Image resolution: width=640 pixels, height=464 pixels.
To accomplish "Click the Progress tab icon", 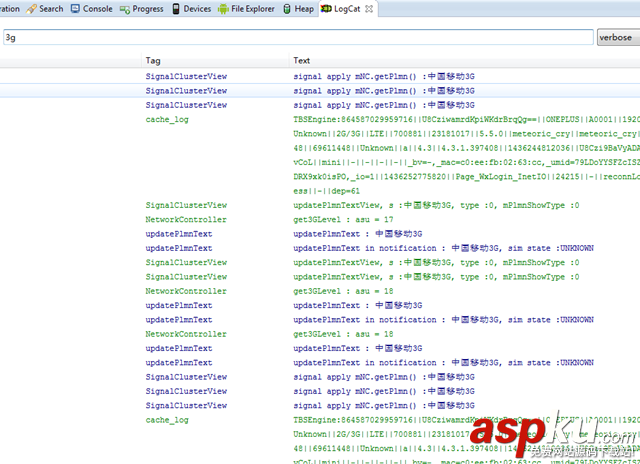I will (x=125, y=9).
